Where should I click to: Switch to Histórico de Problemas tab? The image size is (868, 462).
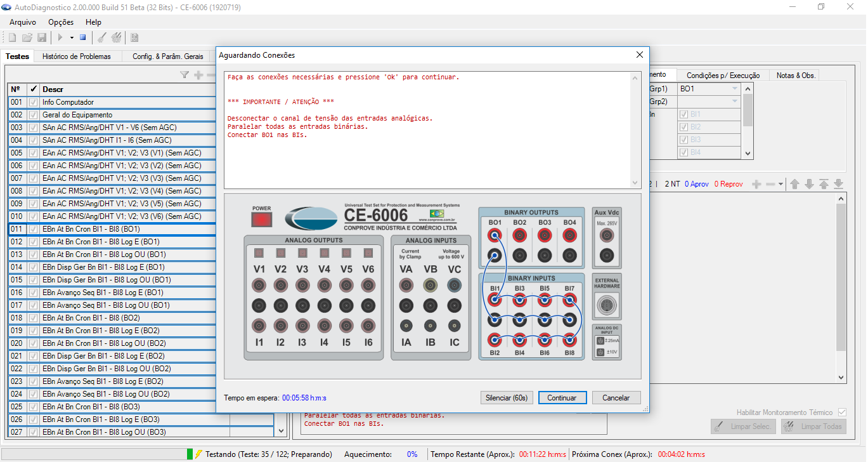coord(76,56)
